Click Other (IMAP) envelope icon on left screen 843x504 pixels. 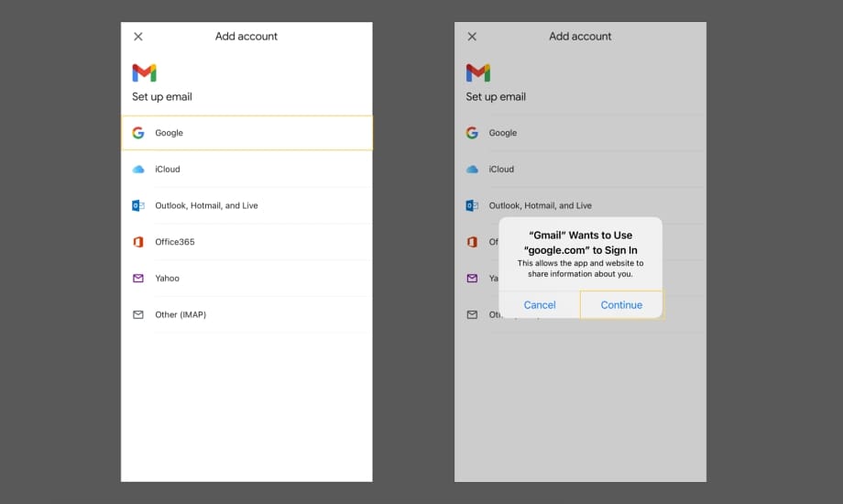tap(138, 314)
